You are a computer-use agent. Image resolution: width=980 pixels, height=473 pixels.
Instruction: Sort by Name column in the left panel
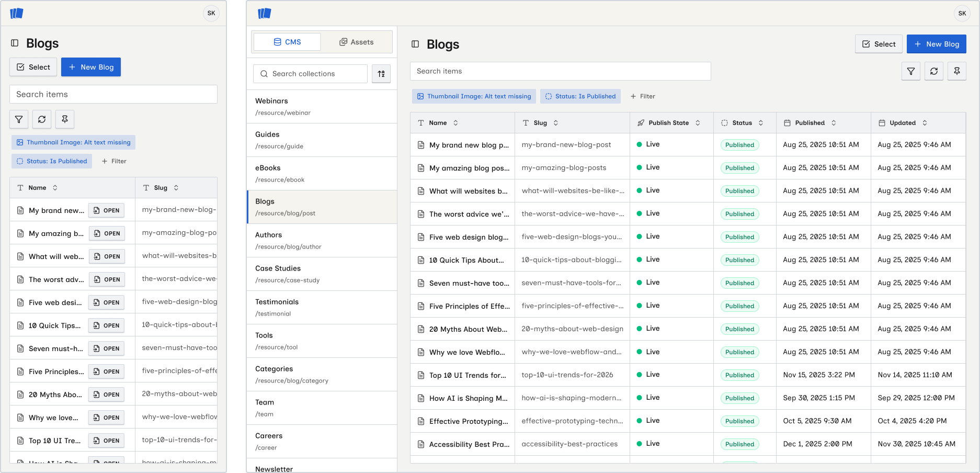[x=55, y=188]
